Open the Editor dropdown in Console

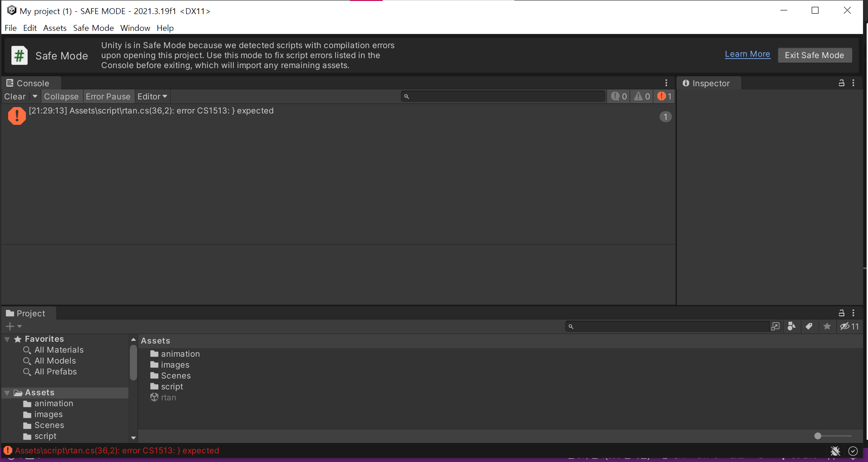click(x=153, y=96)
